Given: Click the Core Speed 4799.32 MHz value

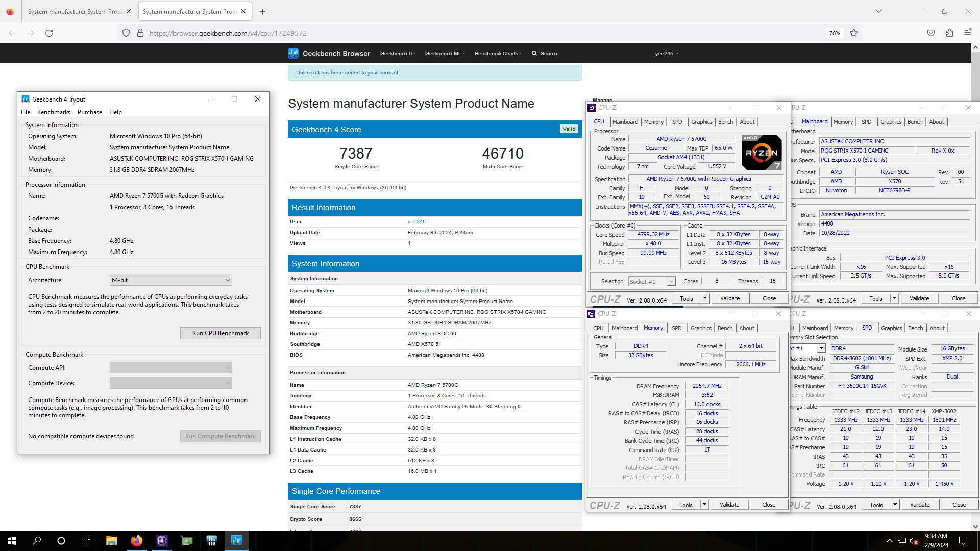Looking at the screenshot, I should coord(653,235).
